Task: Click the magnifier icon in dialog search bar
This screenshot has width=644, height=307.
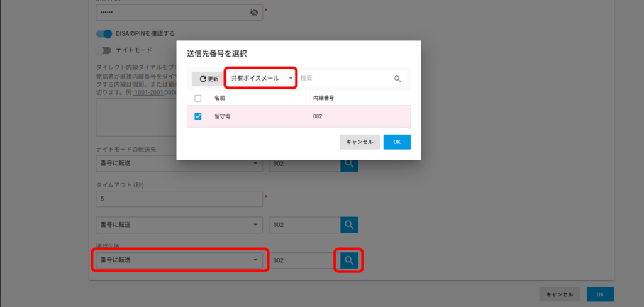Action: point(397,79)
